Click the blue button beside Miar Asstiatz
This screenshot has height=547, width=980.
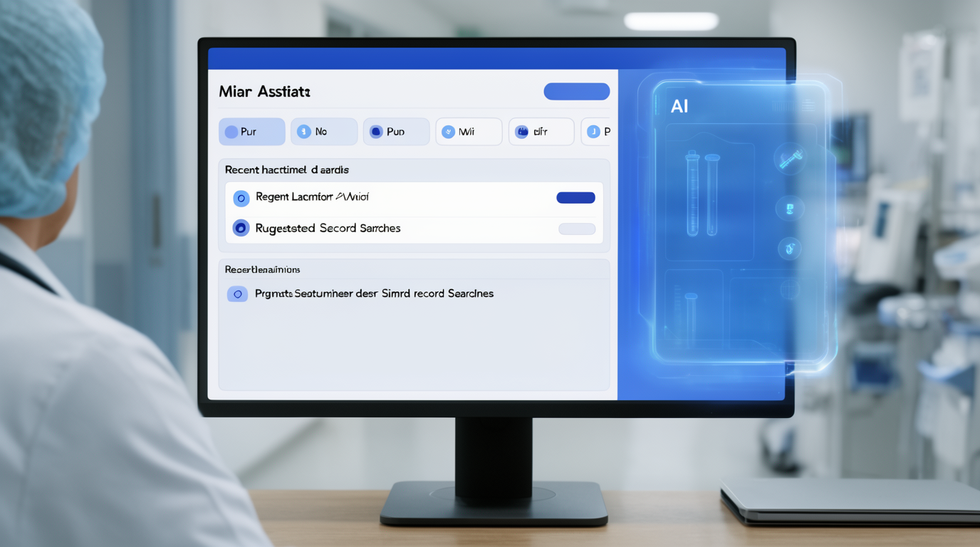576,91
